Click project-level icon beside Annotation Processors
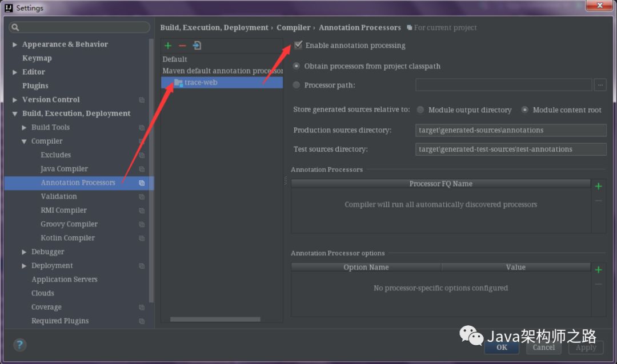Screen dimensions: 617x364 tap(142, 183)
